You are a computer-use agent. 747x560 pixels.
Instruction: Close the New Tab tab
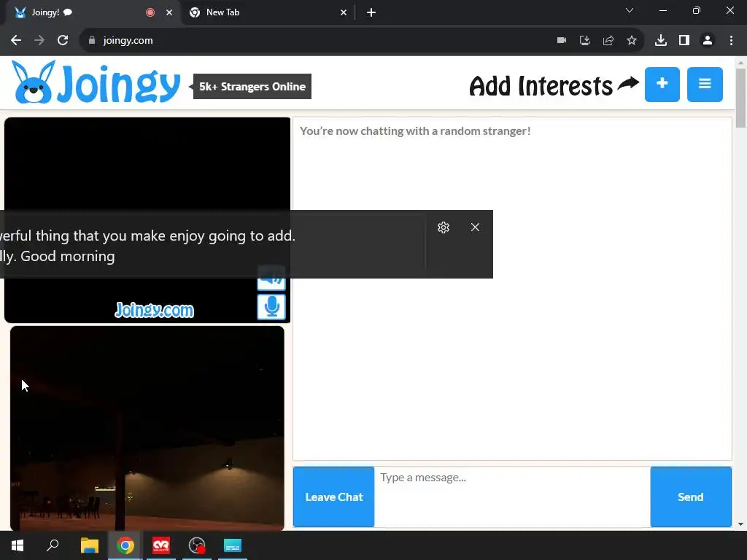[344, 12]
